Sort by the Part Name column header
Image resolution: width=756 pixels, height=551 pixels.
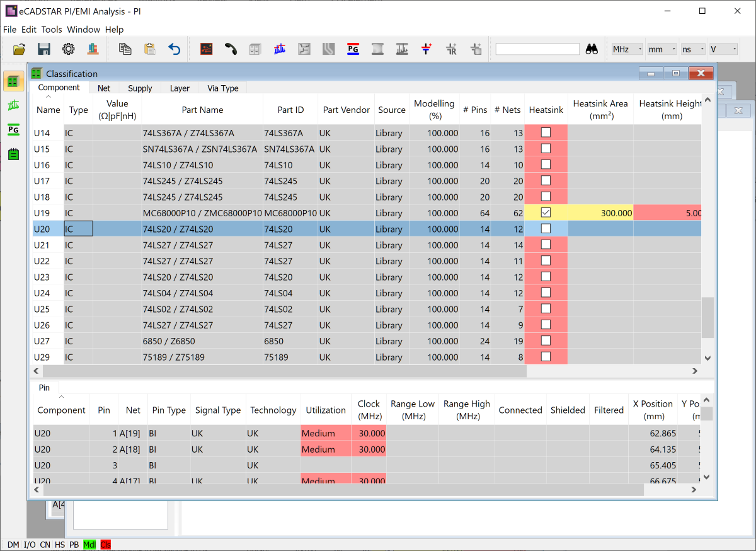[202, 110]
